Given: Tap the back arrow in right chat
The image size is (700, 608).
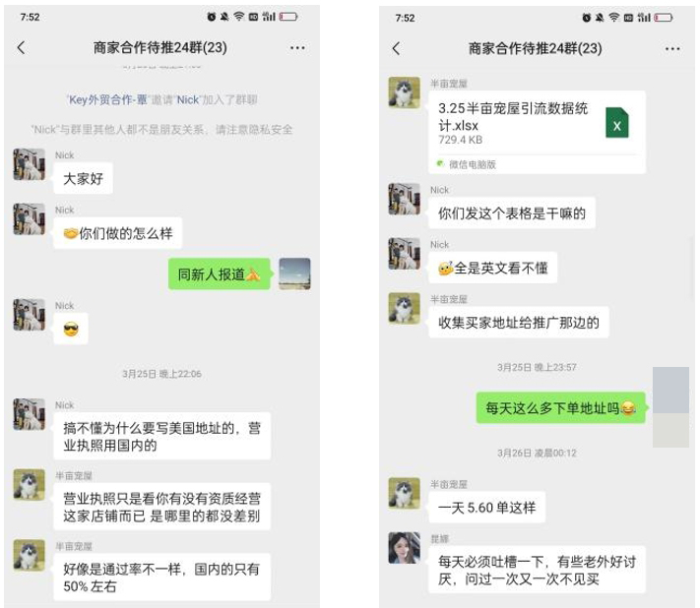Looking at the screenshot, I should click(x=396, y=48).
